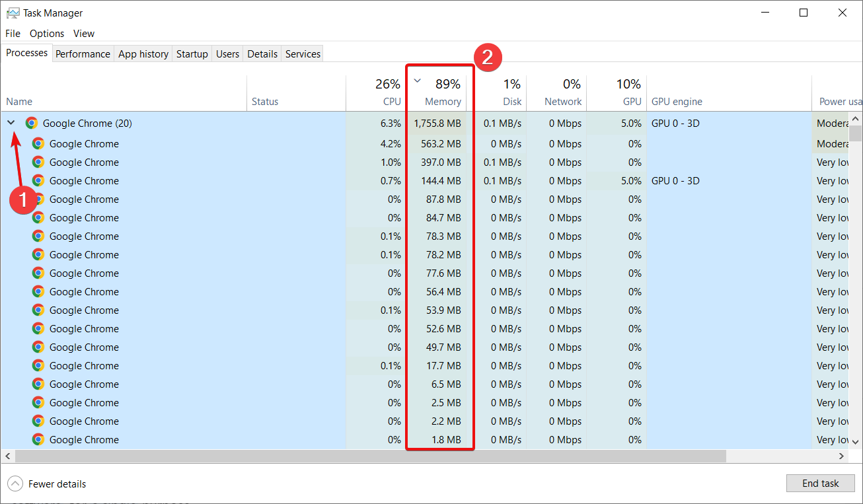Click the 0.7% CPU value
Screen dimensions: 863x504
(391, 181)
